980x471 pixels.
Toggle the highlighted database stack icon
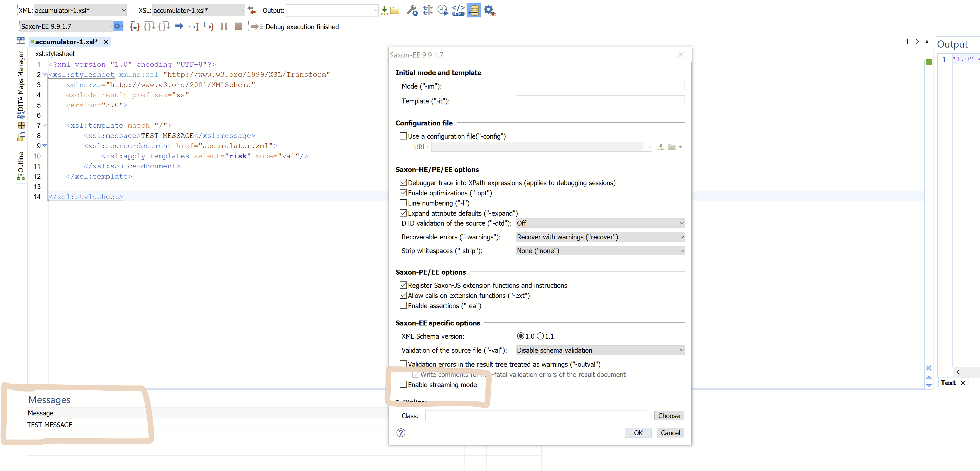click(x=474, y=10)
